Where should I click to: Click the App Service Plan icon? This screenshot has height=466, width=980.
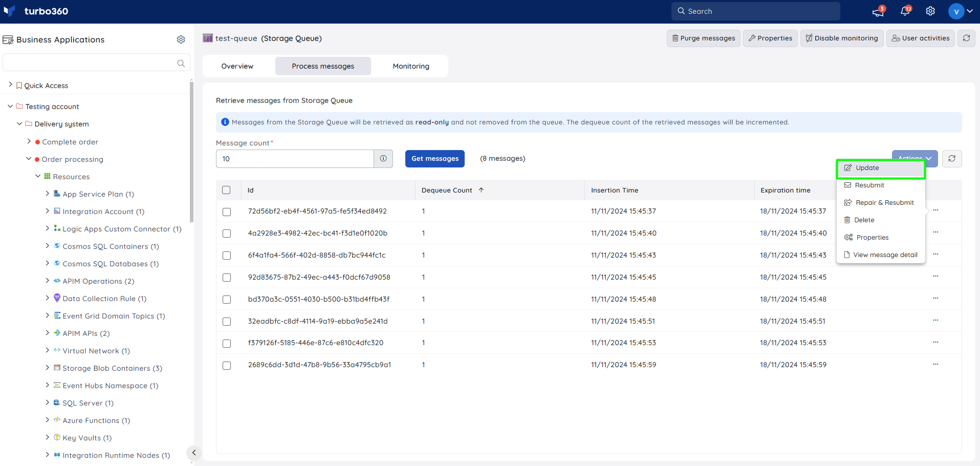(57, 194)
